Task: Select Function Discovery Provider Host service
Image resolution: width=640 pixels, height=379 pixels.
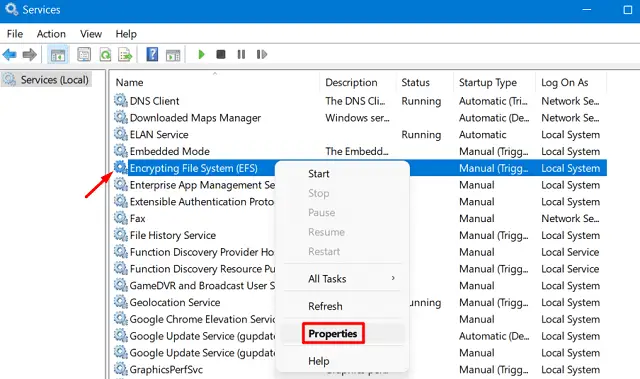Action: [202, 252]
